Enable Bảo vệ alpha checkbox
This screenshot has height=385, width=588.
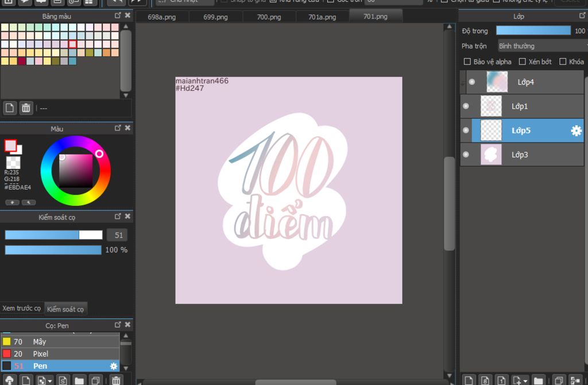tap(467, 61)
